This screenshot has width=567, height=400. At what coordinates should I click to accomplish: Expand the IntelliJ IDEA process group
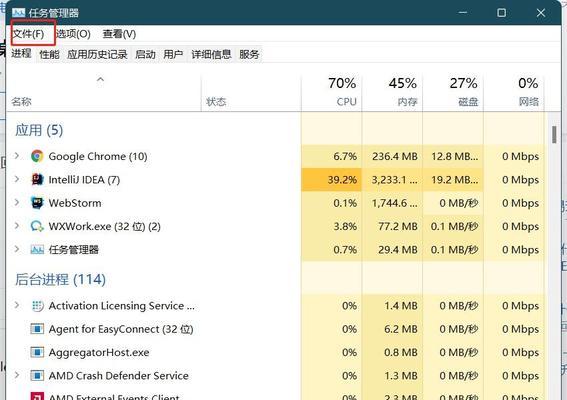coord(17,179)
